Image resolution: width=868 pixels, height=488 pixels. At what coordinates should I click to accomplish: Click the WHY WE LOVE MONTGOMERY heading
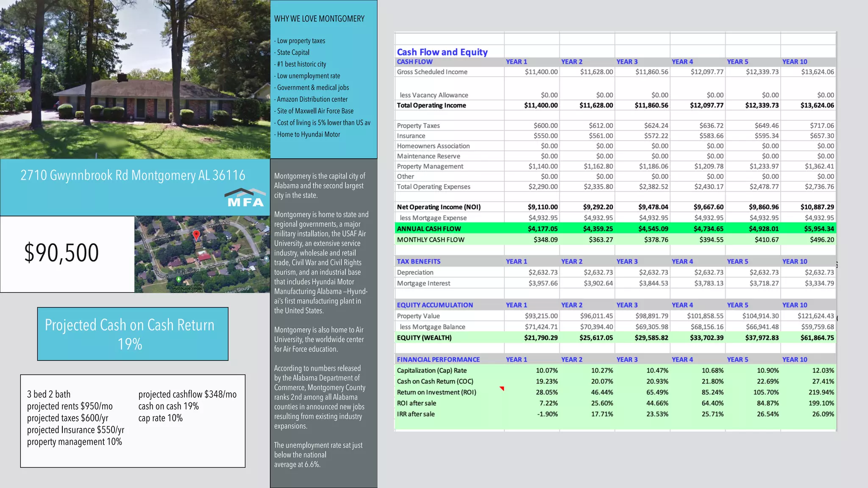tap(319, 19)
